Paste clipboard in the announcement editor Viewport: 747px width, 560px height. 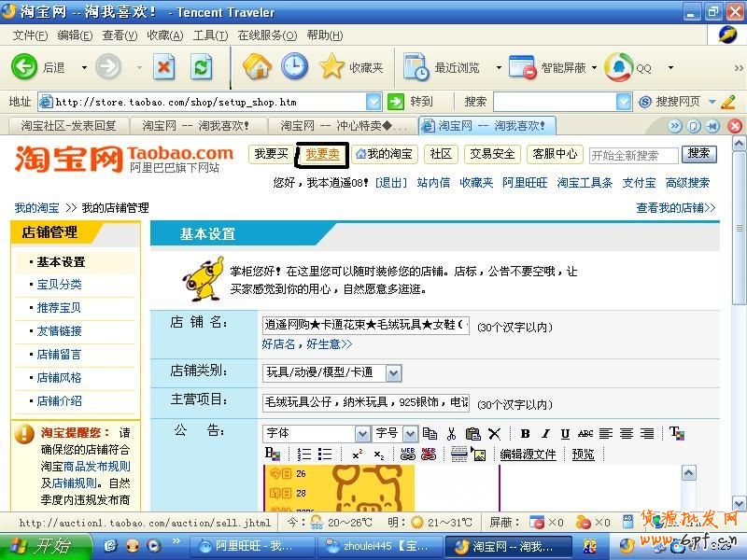click(x=472, y=433)
